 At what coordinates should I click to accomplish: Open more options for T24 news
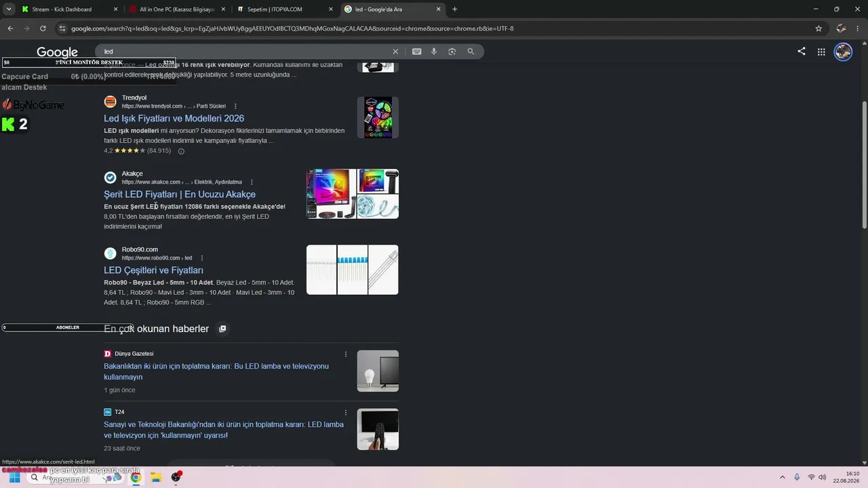(x=345, y=412)
